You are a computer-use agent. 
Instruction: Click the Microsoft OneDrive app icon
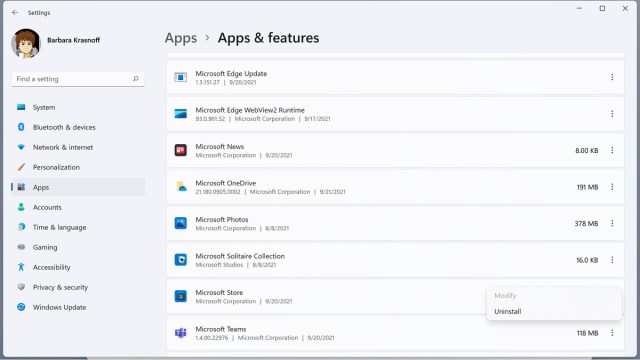point(181,187)
